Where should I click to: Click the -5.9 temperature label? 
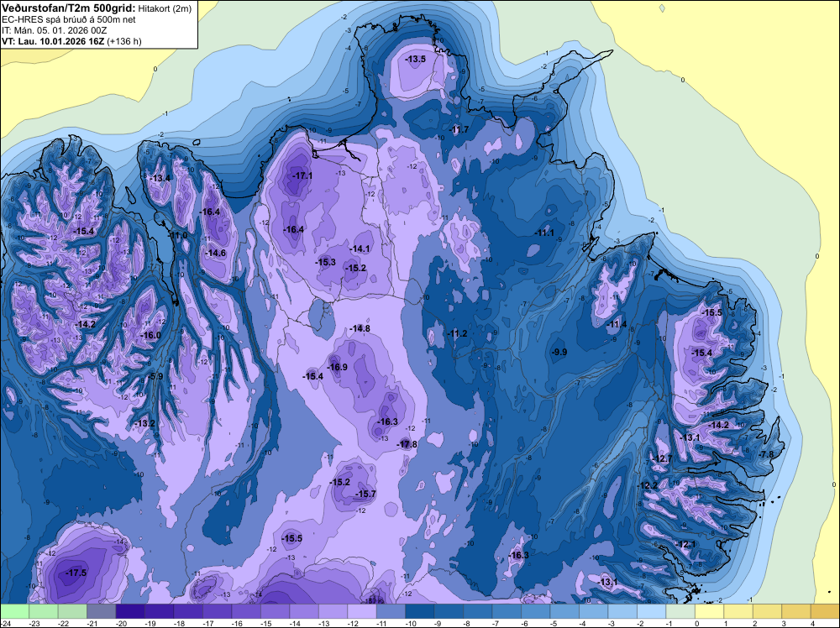pyautogui.click(x=155, y=377)
